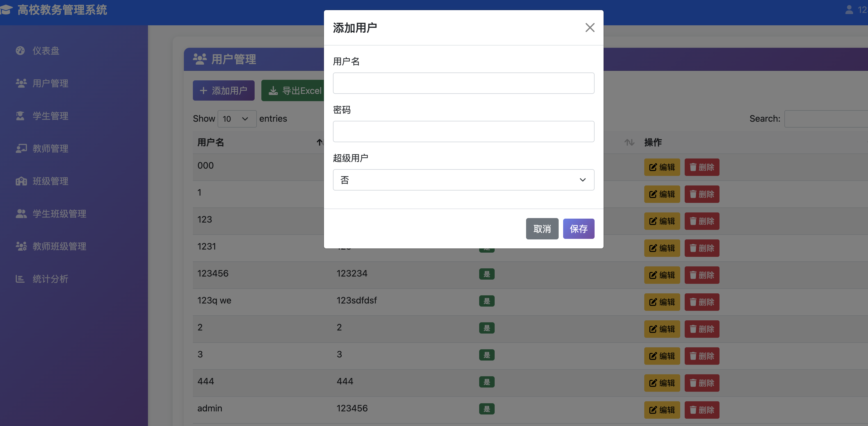Focus the password input field
The height and width of the screenshot is (426, 868).
tap(463, 132)
